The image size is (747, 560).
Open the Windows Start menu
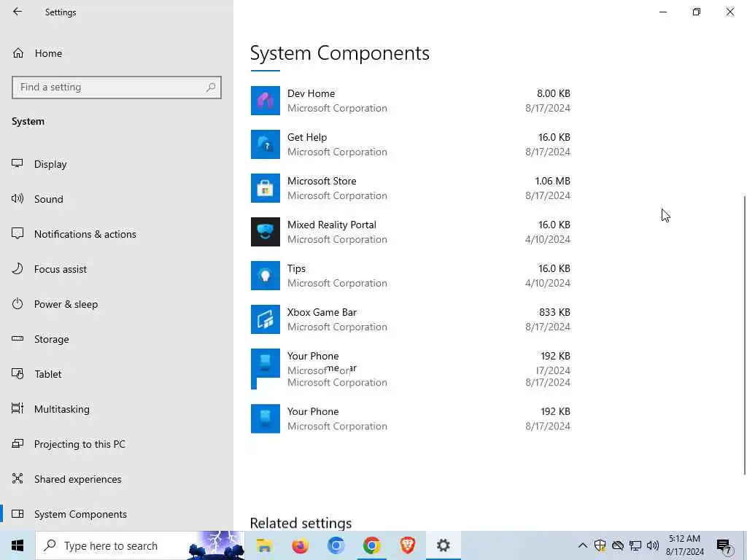(18, 545)
